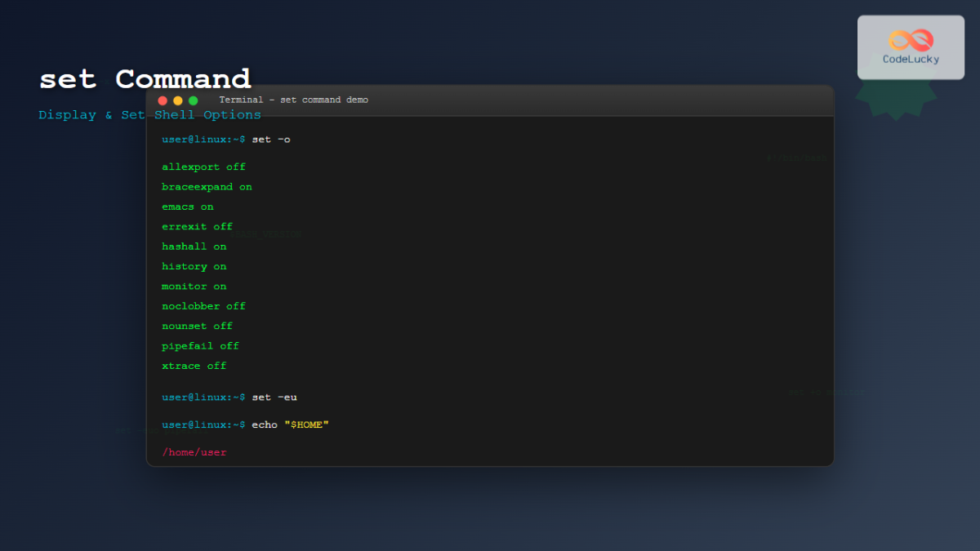The height and width of the screenshot is (551, 980).
Task: Click the red close circle on terminal
Action: [x=163, y=100]
